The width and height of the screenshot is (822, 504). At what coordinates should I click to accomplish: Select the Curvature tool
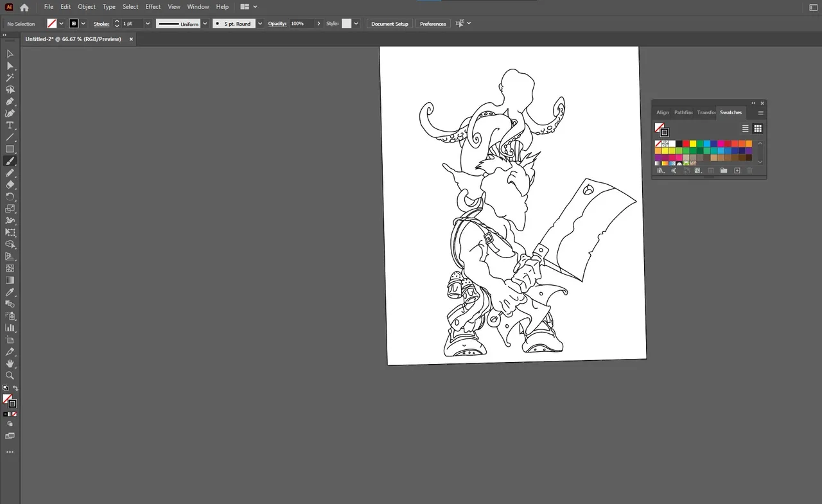(x=10, y=114)
